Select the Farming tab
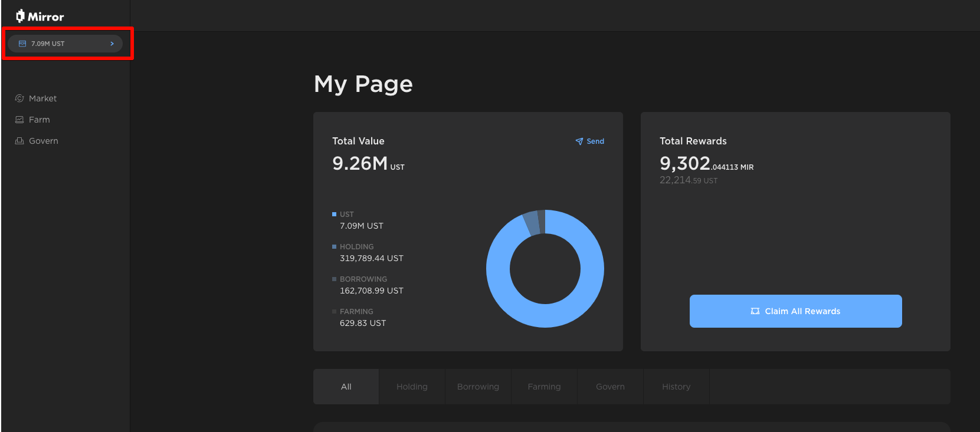The image size is (980, 432). pos(544,387)
